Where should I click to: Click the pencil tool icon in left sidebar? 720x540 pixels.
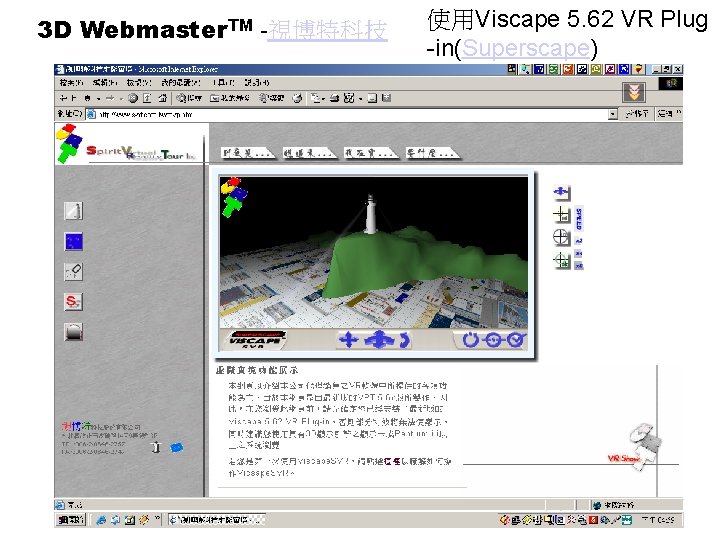coord(73,271)
